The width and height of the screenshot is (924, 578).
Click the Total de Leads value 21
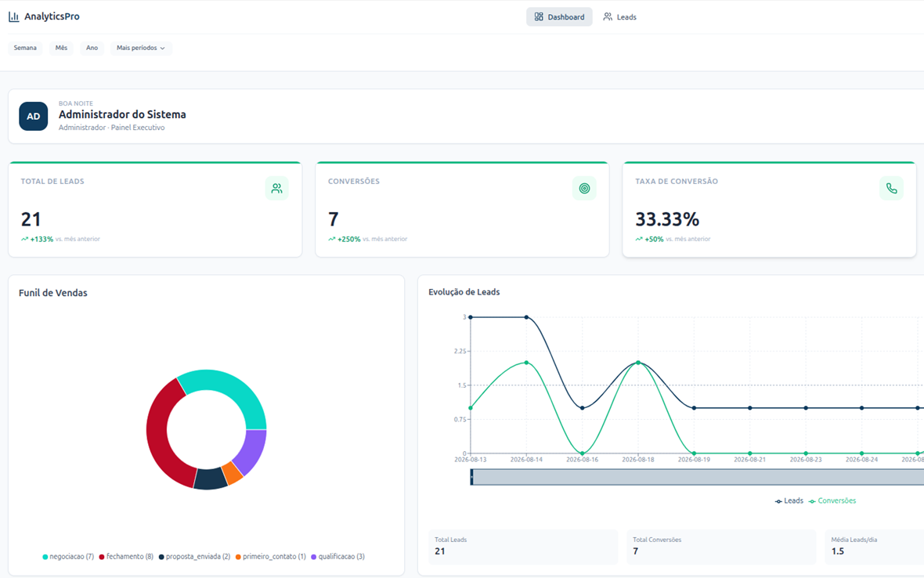coord(31,220)
